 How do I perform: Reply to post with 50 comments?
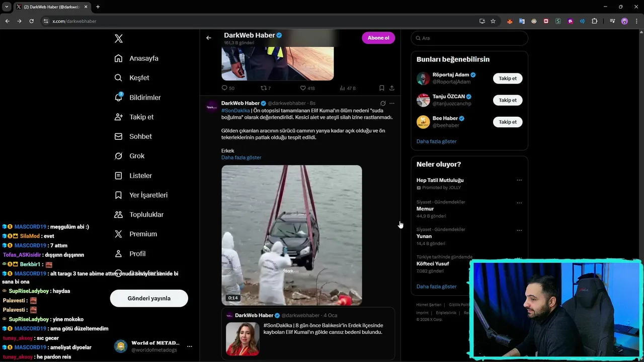[x=228, y=88]
